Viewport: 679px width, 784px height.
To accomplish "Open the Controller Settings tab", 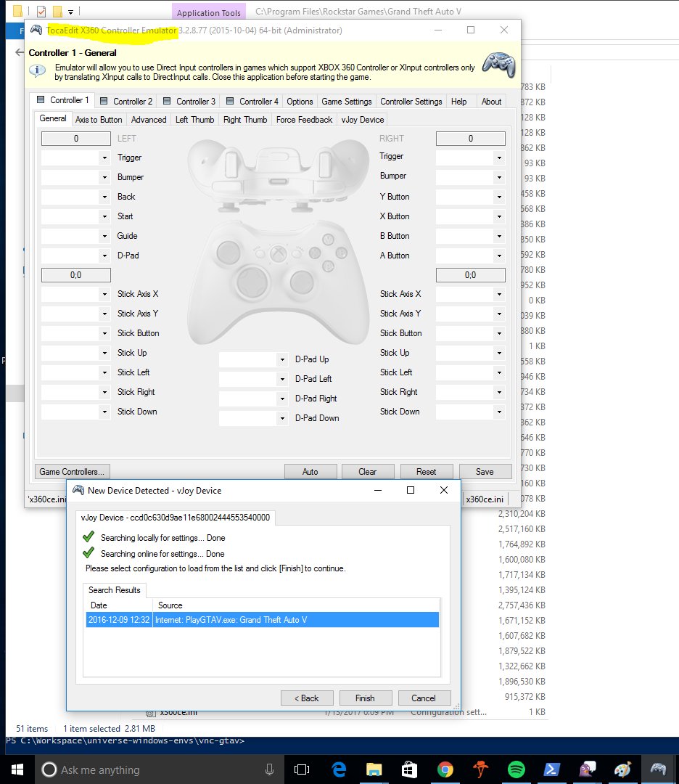I will 411,102.
